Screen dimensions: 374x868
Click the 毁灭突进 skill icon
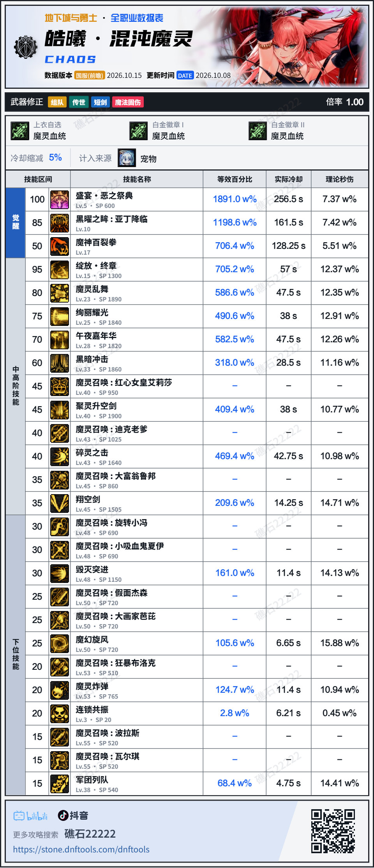[60, 573]
